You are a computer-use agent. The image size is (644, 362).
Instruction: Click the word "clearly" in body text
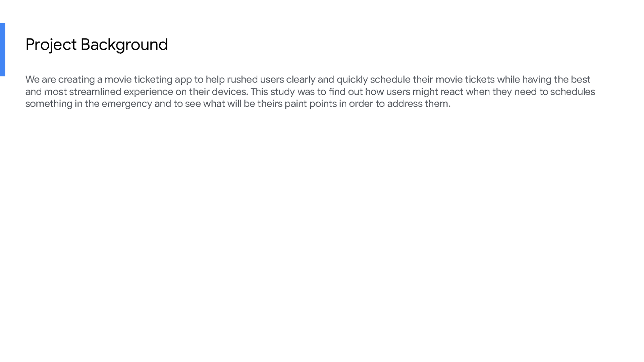click(x=301, y=79)
